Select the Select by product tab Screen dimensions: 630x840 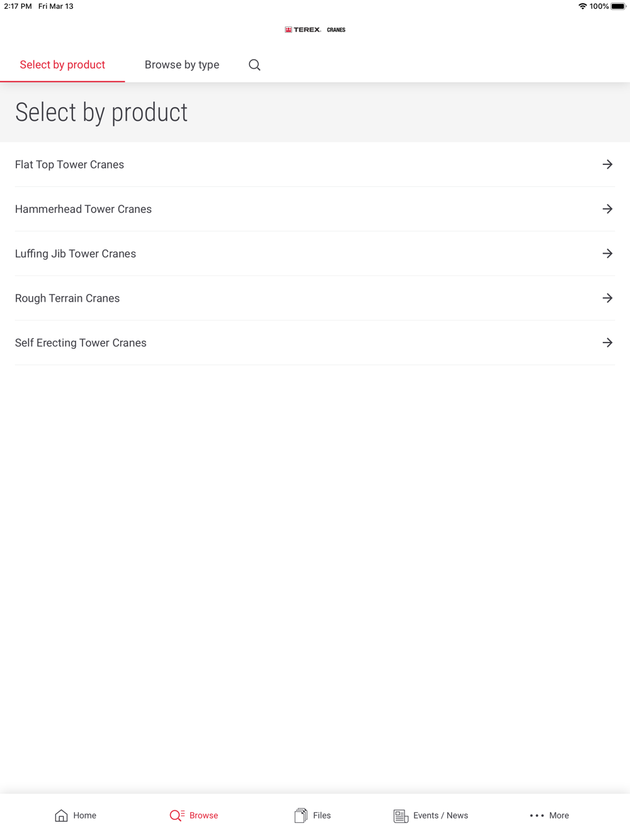coord(62,65)
